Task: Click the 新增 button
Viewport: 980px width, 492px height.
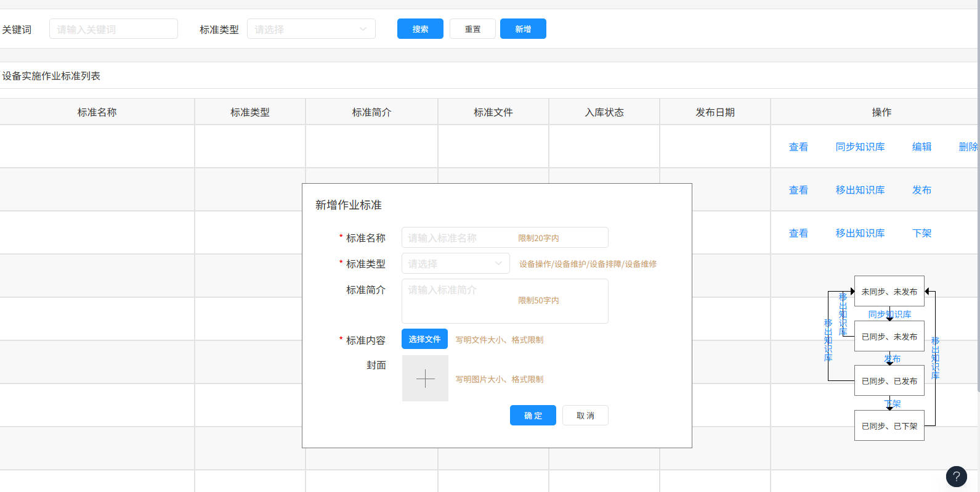Action: 523,29
